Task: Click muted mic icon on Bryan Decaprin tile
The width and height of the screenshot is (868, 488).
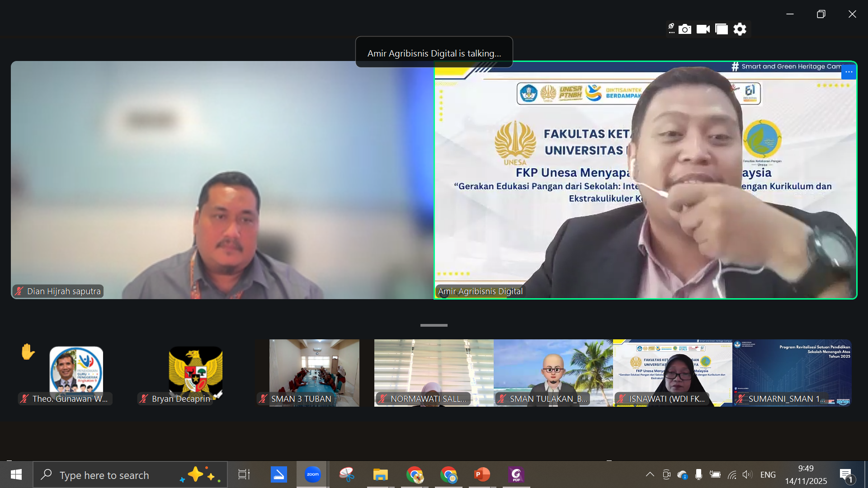Action: 144,399
